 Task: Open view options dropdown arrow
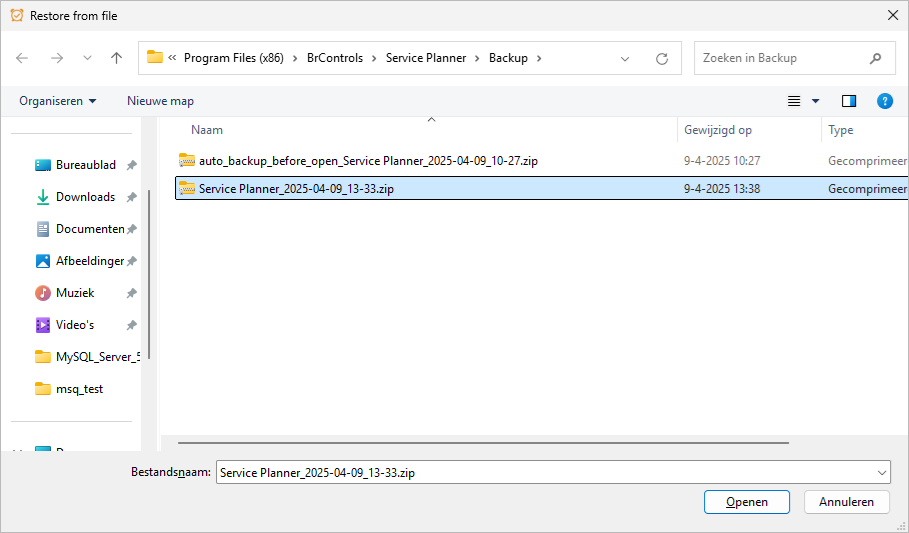(816, 101)
